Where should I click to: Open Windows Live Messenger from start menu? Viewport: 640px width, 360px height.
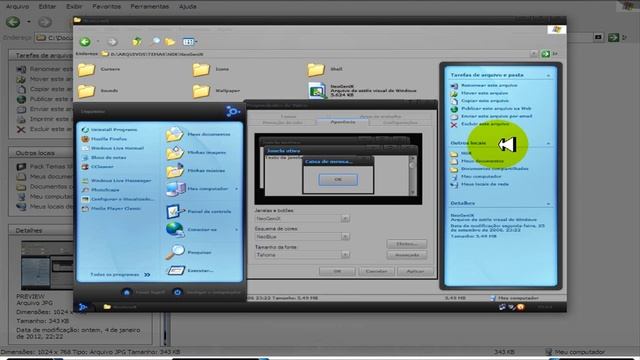pyautogui.click(x=116, y=180)
